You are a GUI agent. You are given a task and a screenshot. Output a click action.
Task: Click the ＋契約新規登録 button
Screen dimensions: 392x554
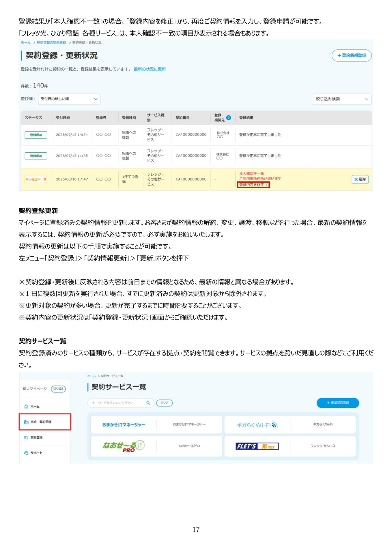click(x=352, y=55)
